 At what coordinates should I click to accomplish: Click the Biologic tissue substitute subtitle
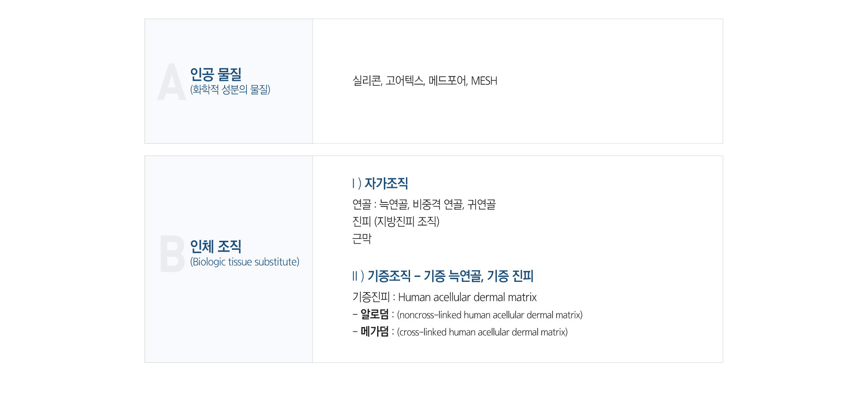245,262
